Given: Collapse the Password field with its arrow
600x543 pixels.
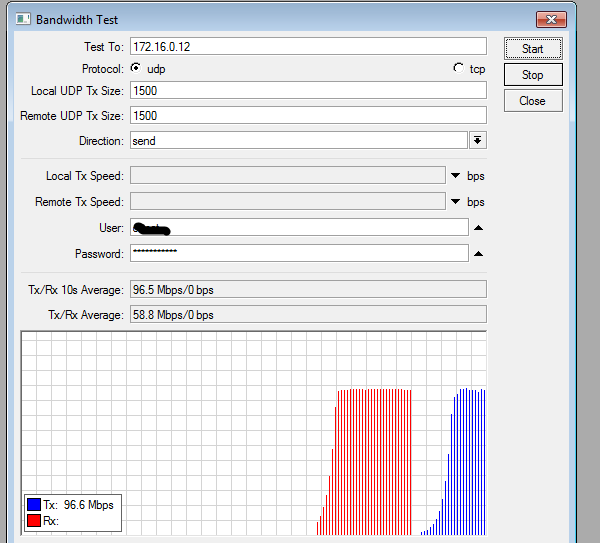Looking at the screenshot, I should [478, 254].
